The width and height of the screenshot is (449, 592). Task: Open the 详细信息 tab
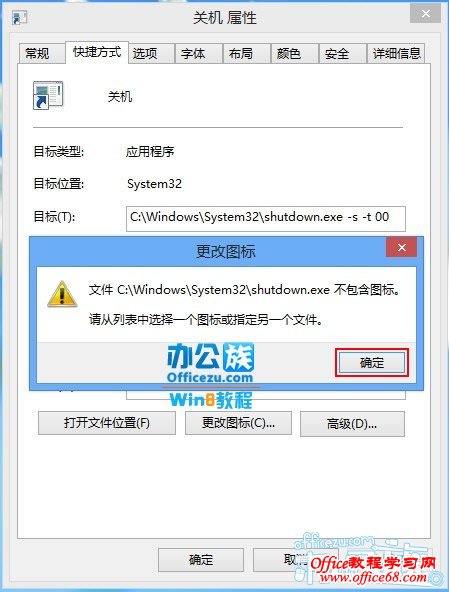coord(397,53)
